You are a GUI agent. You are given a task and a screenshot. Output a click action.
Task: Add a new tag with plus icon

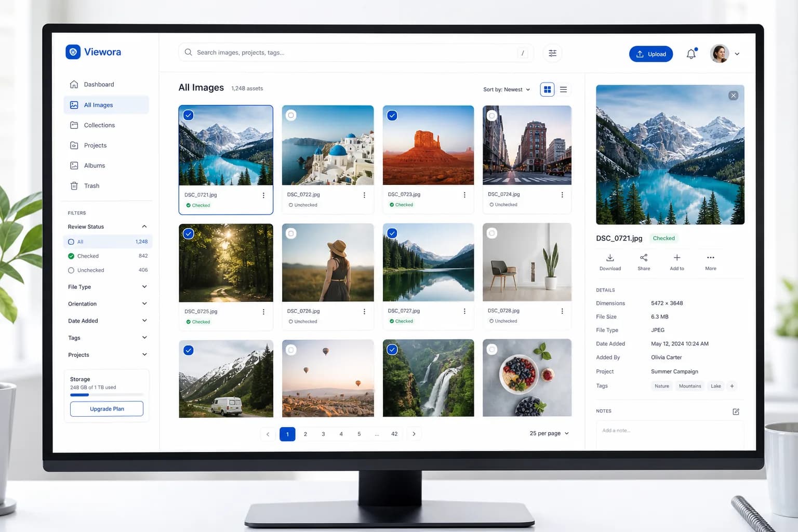click(x=731, y=386)
